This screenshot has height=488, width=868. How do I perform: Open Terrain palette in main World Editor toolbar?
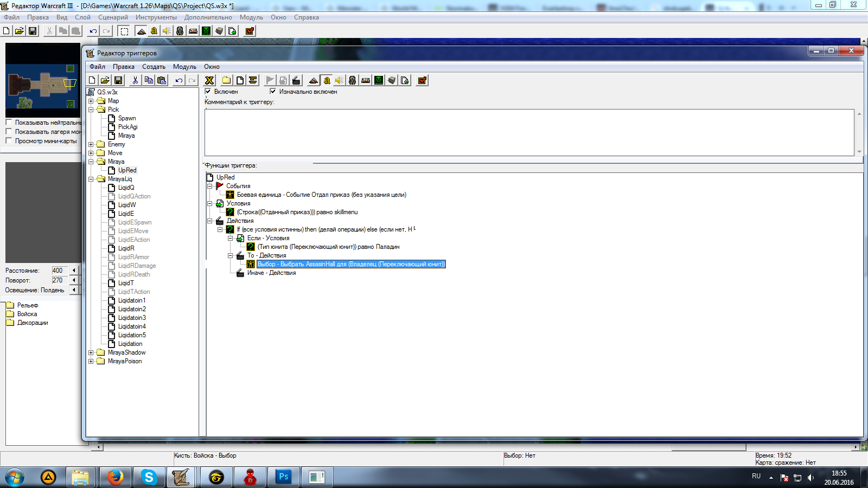(141, 31)
